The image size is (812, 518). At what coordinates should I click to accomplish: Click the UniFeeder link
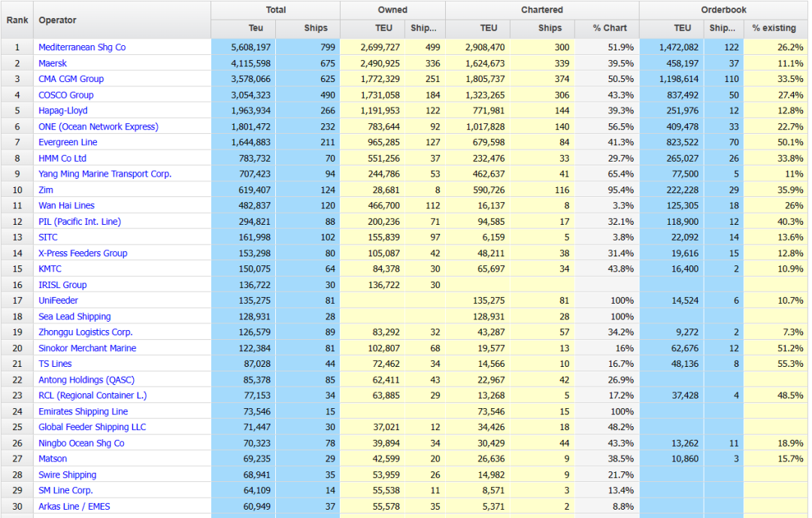[58, 300]
